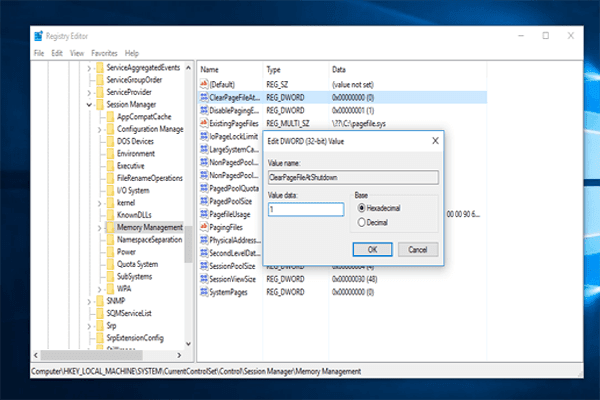Click the Value name field
This screenshot has width=600, height=400.
pos(353,177)
